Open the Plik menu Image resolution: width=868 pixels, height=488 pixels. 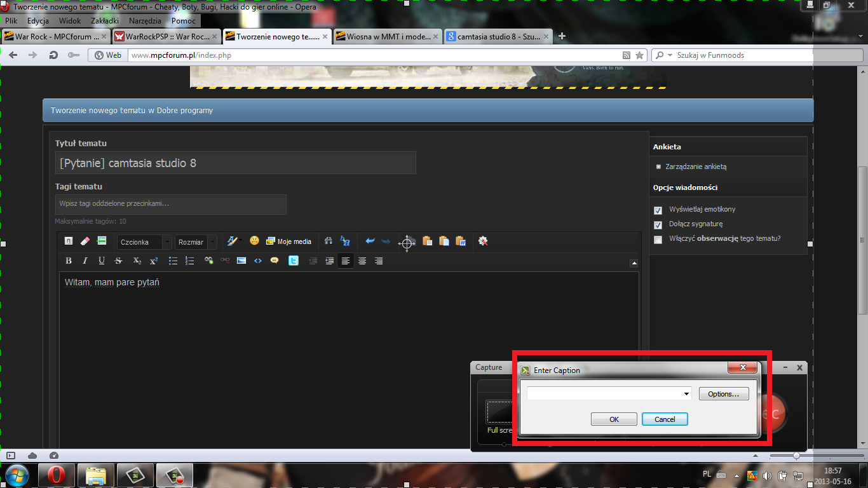[11, 21]
